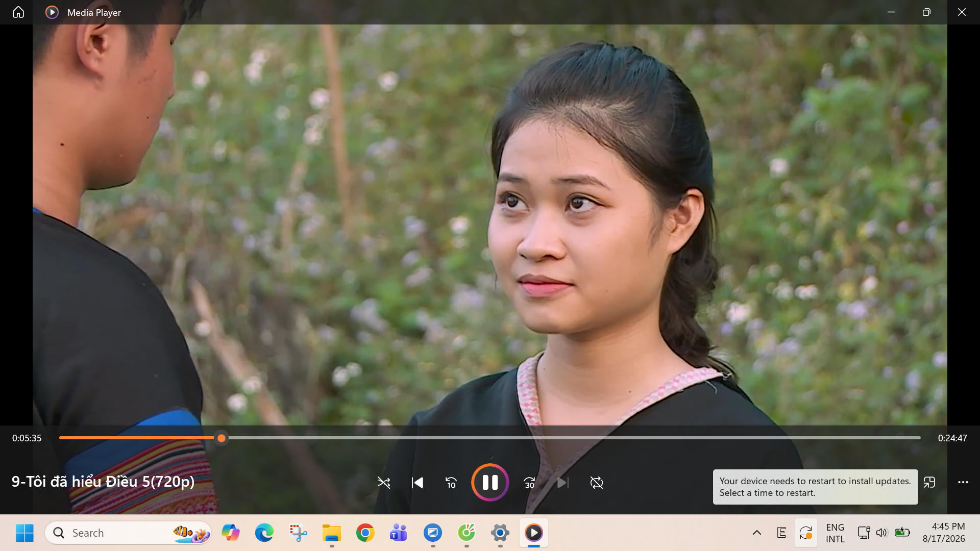Open Windows Start menu
Viewport: 980px width, 551px height.
click(24, 533)
